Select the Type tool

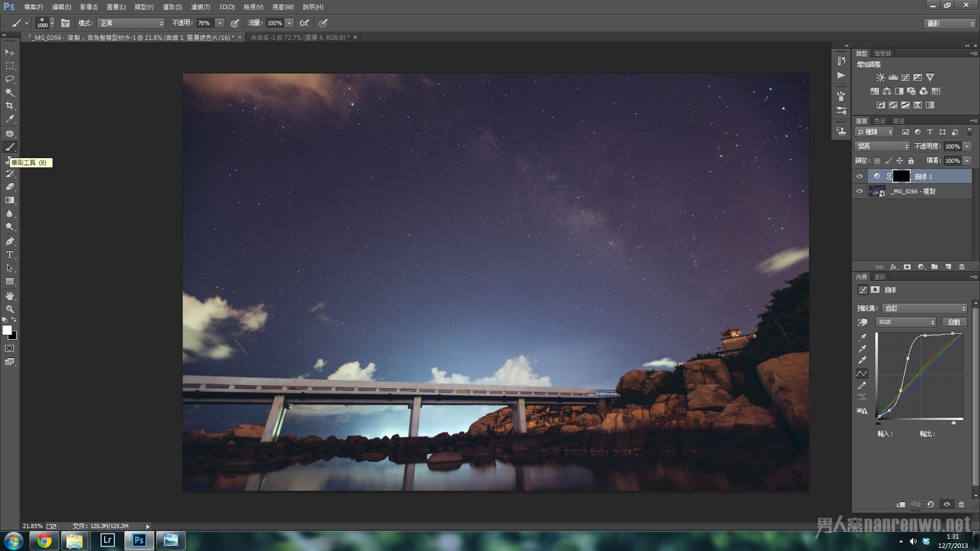point(10,255)
